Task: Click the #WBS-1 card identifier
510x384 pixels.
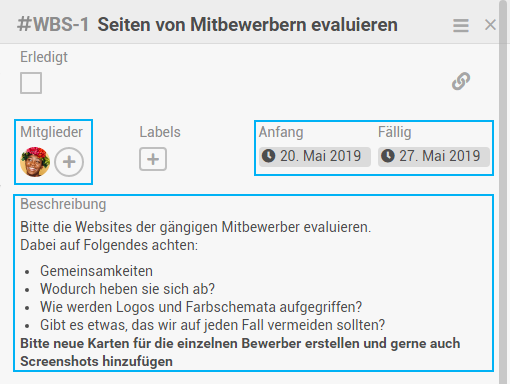Action: point(53,25)
